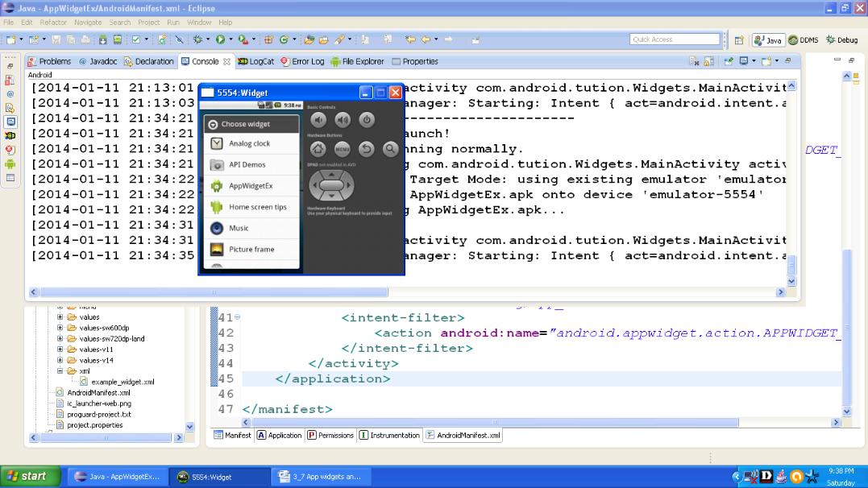Click the New file toolbar icon
868x488 pixels.
coord(10,39)
